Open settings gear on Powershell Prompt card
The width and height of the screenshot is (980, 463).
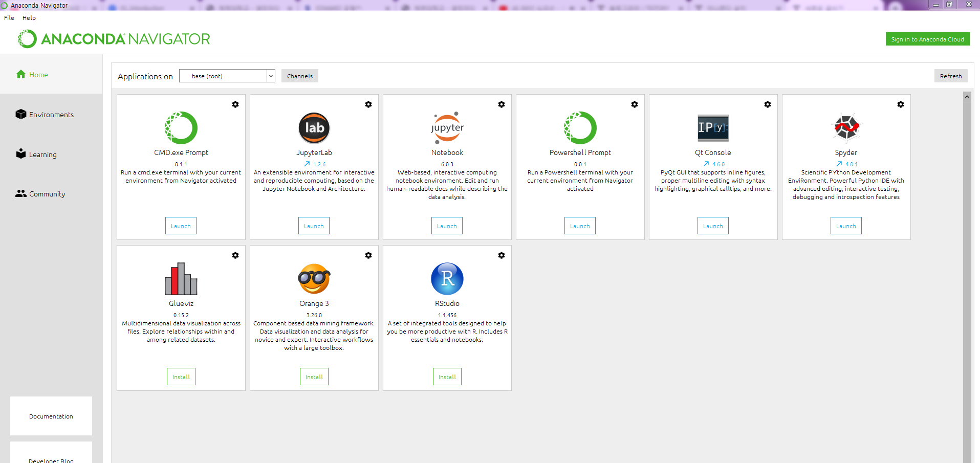pos(635,104)
